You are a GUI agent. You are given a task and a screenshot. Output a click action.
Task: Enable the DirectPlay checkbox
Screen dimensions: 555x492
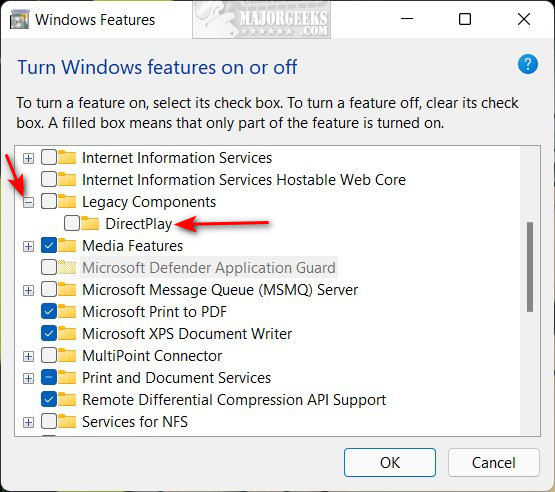coord(72,223)
